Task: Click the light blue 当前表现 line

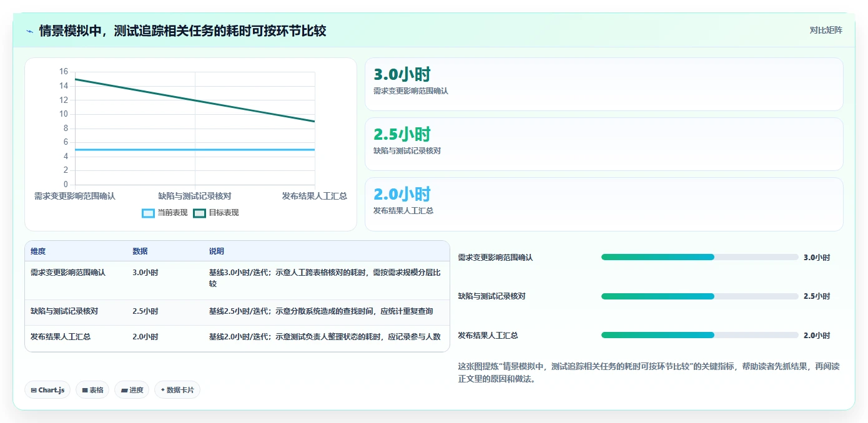Action: [195, 150]
